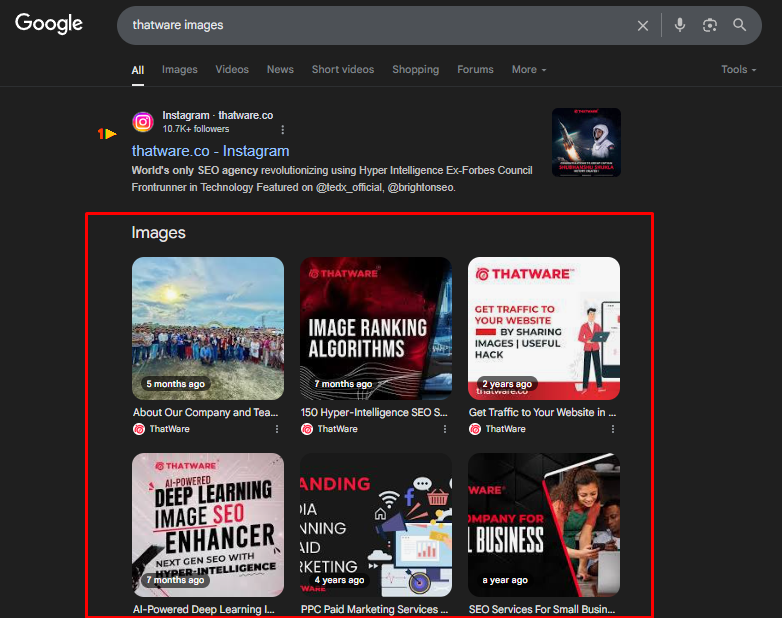Switch to the Images tab

pos(180,69)
